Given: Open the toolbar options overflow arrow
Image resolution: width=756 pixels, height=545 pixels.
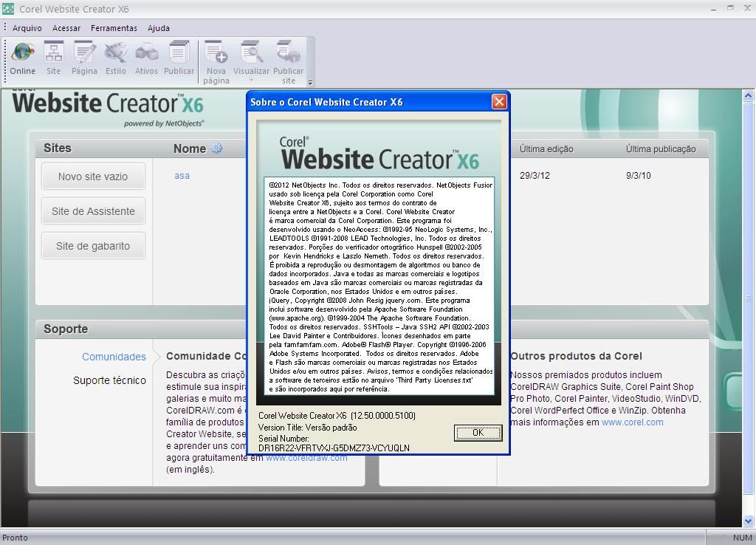Looking at the screenshot, I should tap(311, 83).
